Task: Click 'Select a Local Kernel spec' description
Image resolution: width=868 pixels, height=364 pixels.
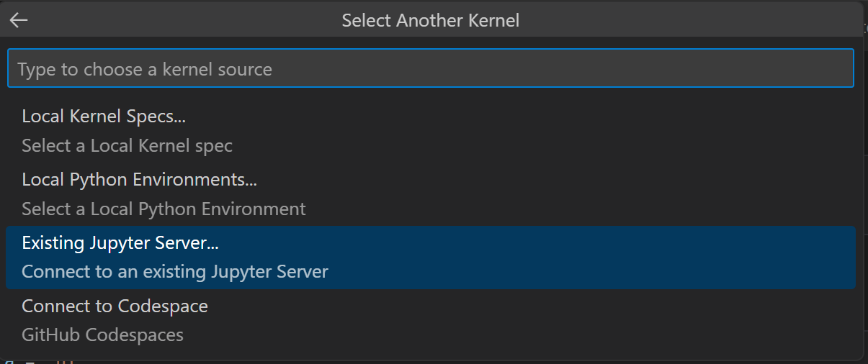Action: pyautogui.click(x=127, y=146)
